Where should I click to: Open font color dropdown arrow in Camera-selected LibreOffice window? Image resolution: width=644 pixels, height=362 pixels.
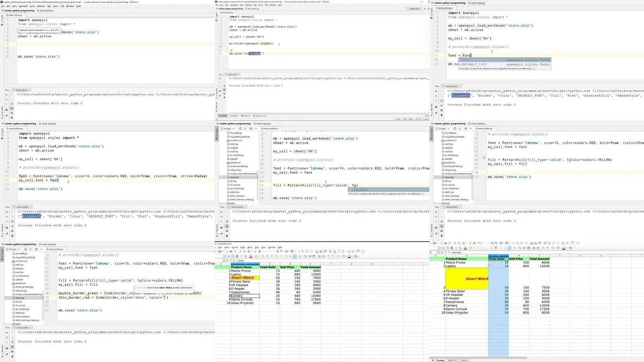tap(254, 256)
